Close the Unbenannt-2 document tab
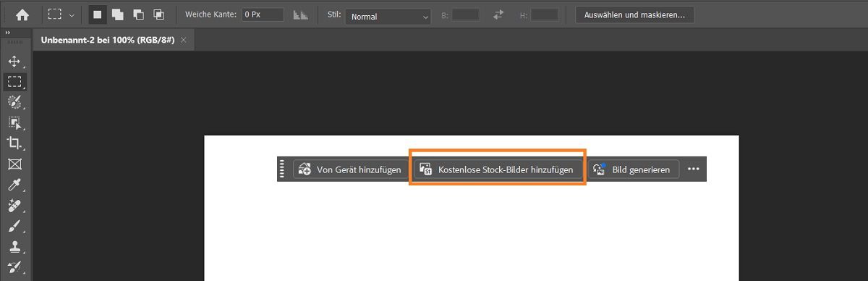The width and height of the screenshot is (868, 281). tap(184, 41)
